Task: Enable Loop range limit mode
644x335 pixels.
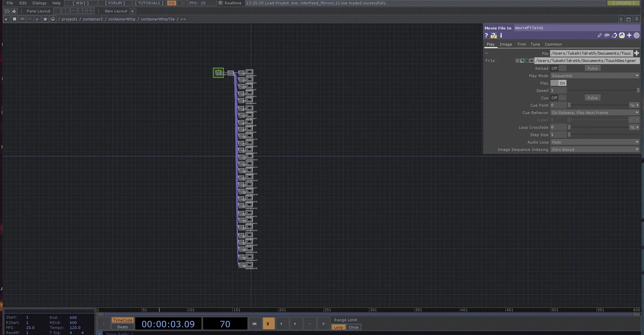Action: tap(338, 327)
